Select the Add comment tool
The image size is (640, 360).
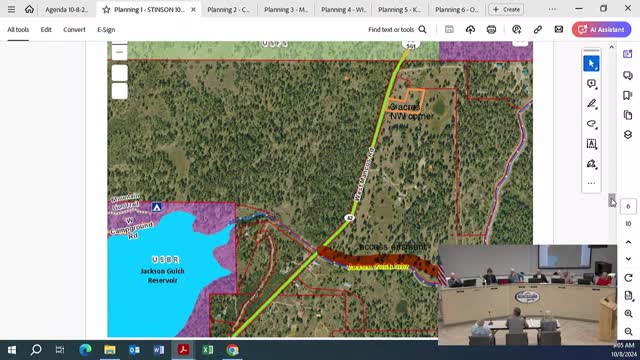point(591,84)
